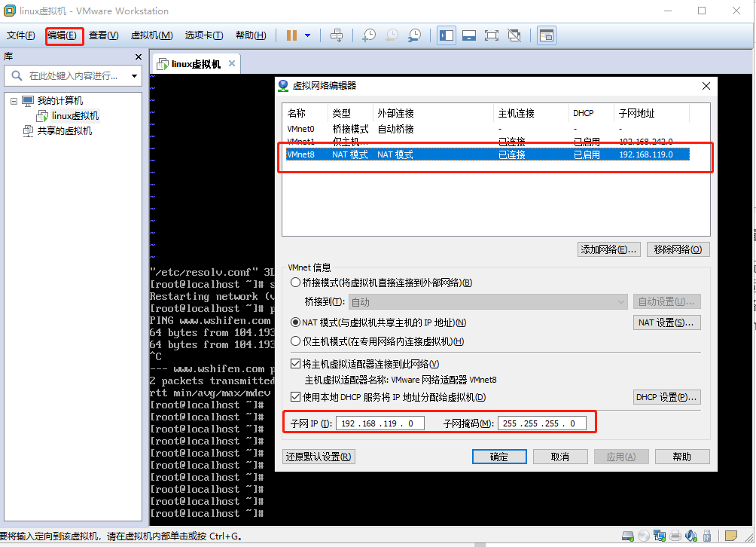Screen dimensions: 756x547
Task: Toggle 将主机虚拟适配器连接到此网络 checkbox
Action: (x=296, y=364)
